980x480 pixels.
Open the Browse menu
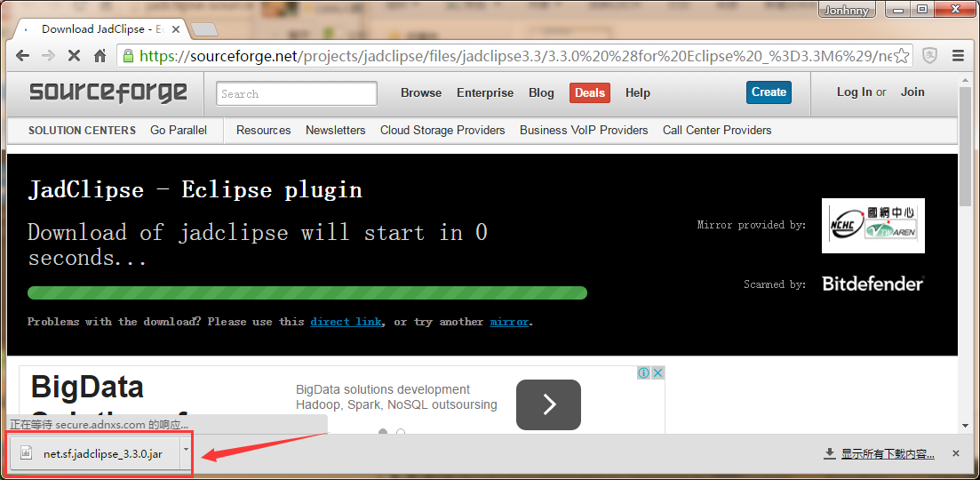[x=421, y=93]
